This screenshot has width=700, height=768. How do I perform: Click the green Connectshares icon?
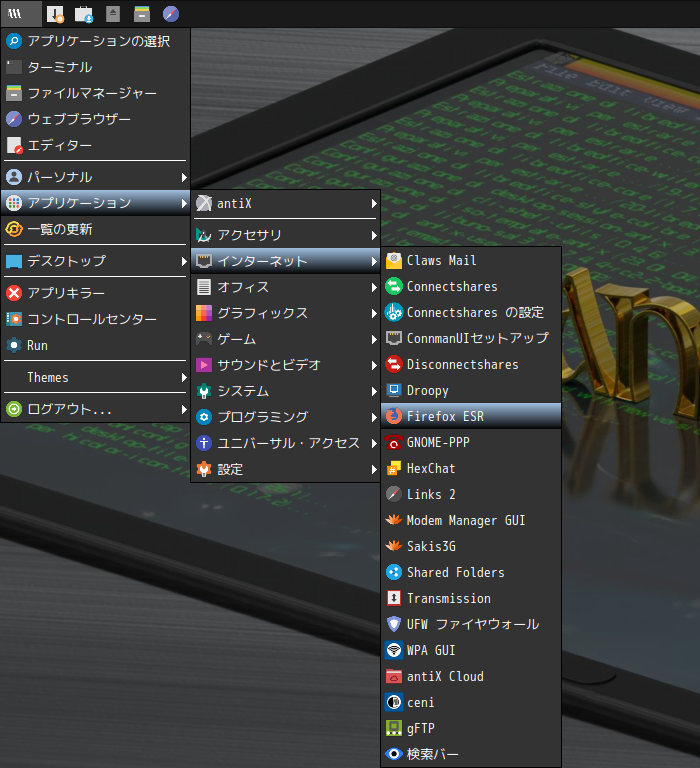coord(394,287)
